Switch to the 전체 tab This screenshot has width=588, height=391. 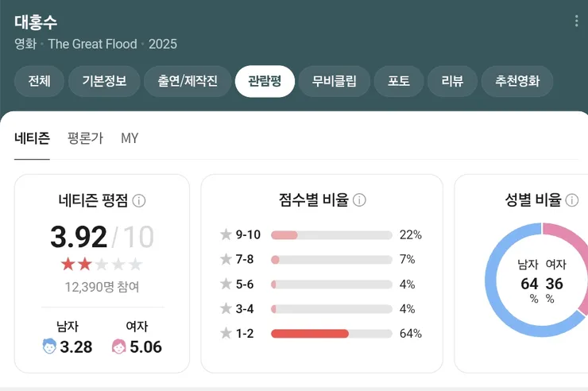click(39, 81)
